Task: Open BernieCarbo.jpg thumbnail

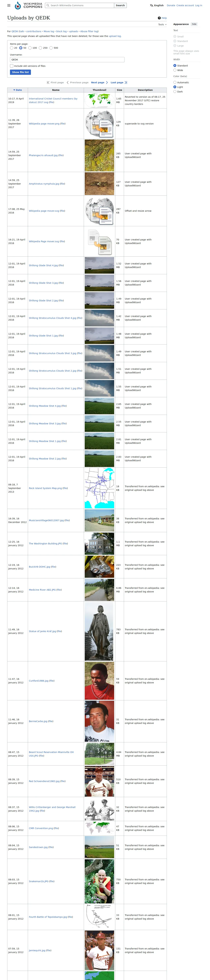Action: point(99,721)
